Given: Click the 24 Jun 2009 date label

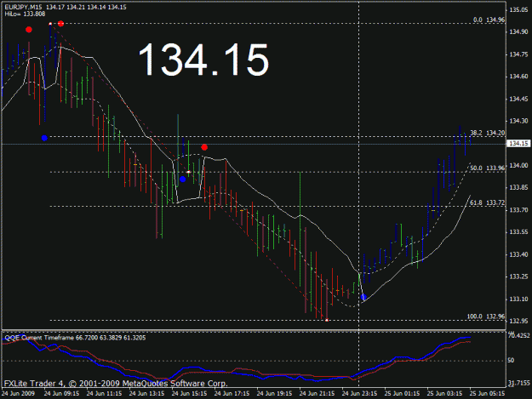Looking at the screenshot, I should pos(19,394).
